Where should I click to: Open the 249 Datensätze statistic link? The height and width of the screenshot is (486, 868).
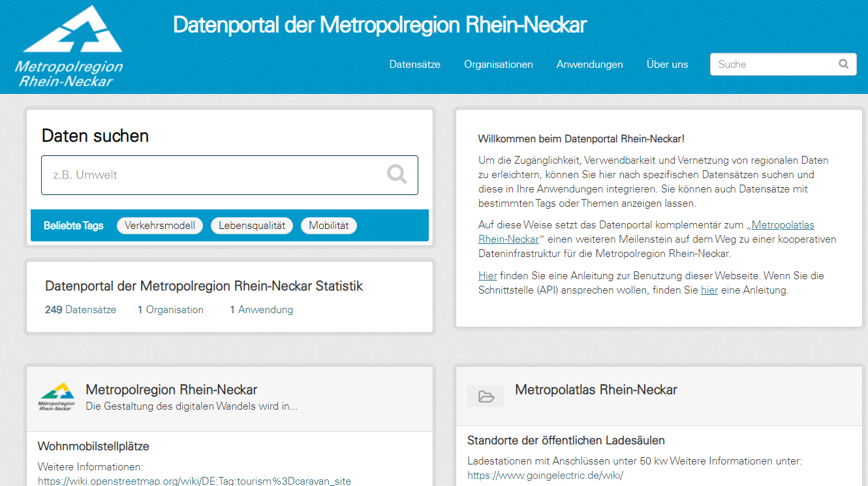80,310
